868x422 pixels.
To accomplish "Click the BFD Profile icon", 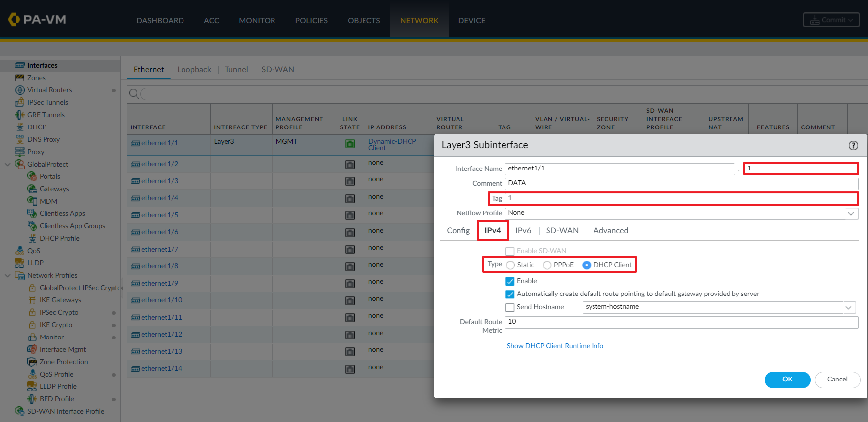I will [32, 399].
